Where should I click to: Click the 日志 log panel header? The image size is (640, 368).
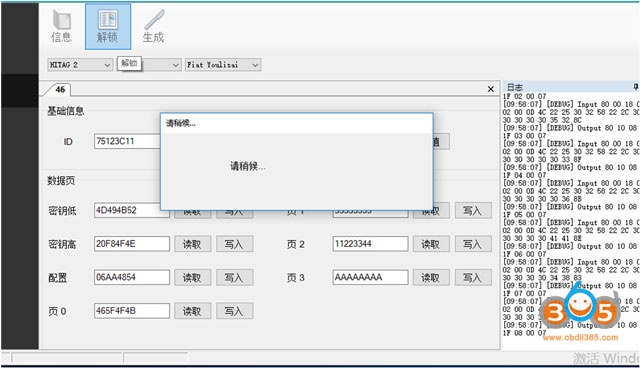(x=571, y=86)
